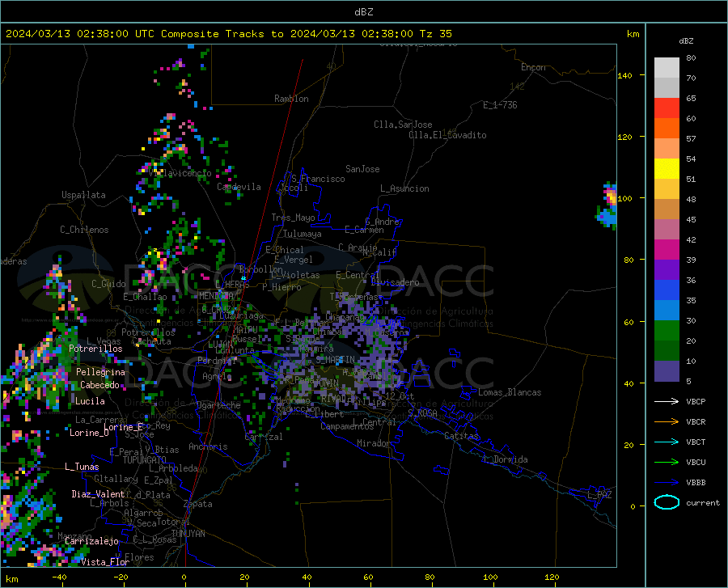Image resolution: width=728 pixels, height=588 pixels.
Task: Select the purple 36 dBZ legend swatch
Action: (x=667, y=270)
